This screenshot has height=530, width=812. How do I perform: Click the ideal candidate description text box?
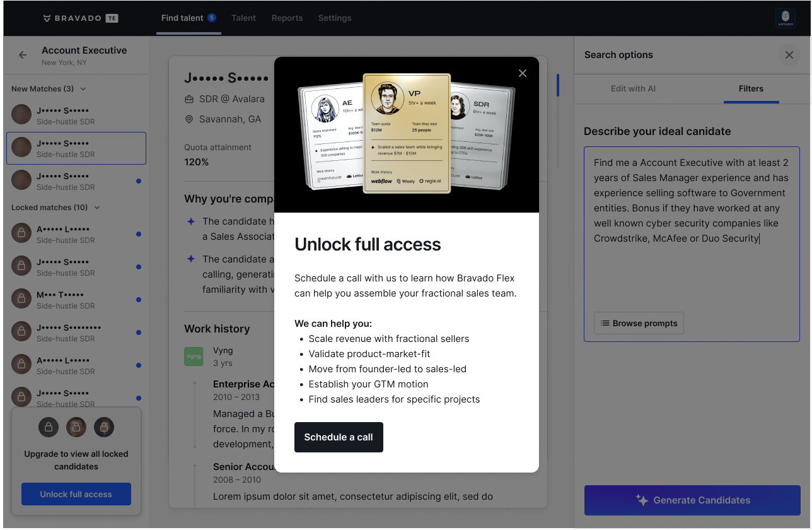pyautogui.click(x=692, y=244)
